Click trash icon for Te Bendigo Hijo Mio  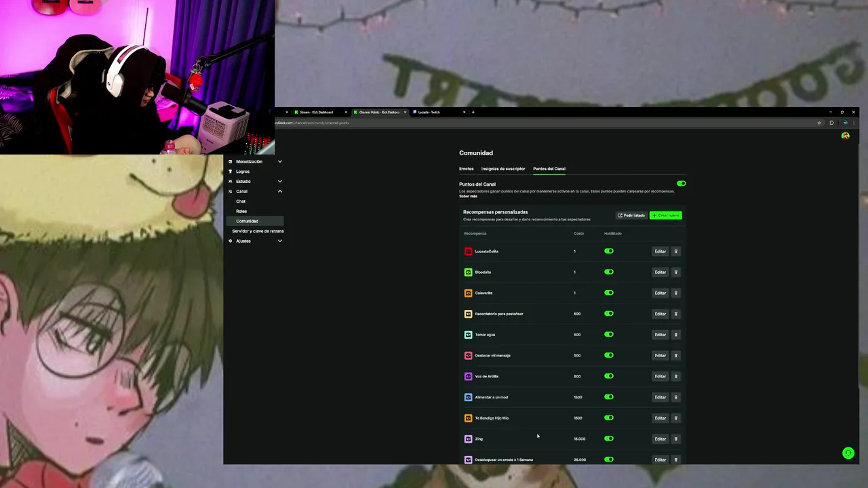(675, 418)
